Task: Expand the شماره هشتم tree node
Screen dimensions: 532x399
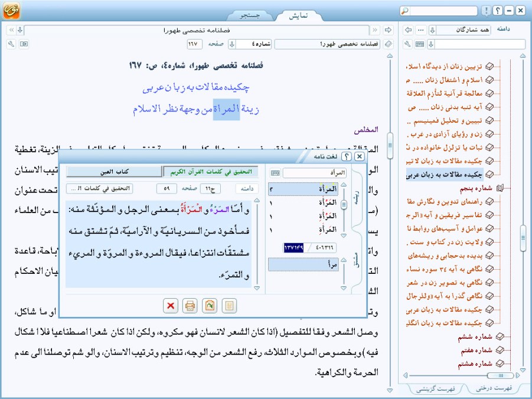Action: [x=500, y=364]
